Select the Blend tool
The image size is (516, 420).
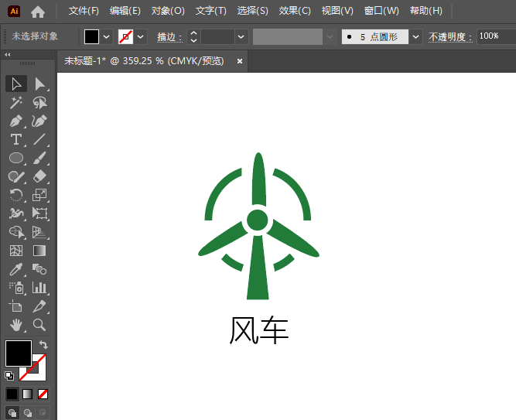tap(39, 269)
